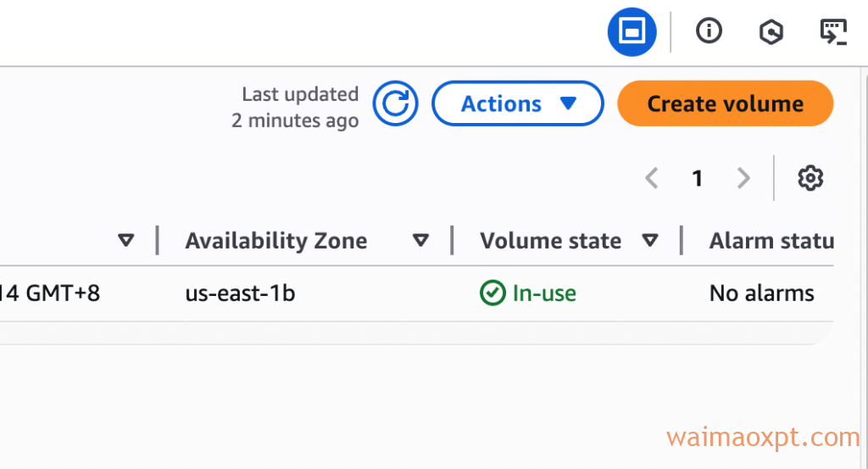Image resolution: width=868 pixels, height=469 pixels.
Task: Go to next page arrow
Action: coord(743,178)
